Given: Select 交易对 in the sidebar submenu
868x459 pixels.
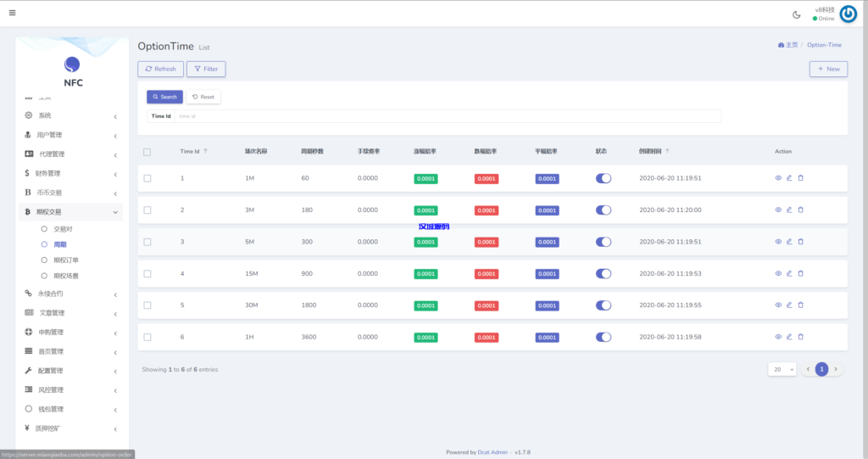Looking at the screenshot, I should point(64,229).
